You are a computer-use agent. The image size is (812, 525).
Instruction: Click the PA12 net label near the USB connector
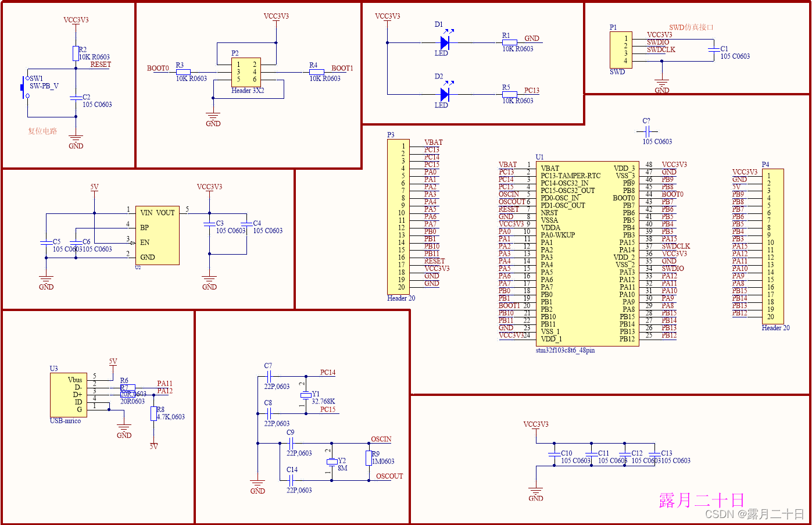pos(164,391)
